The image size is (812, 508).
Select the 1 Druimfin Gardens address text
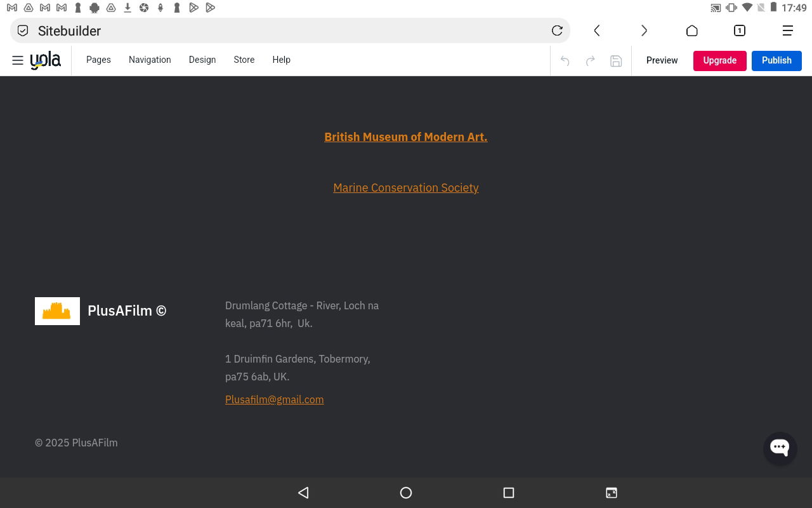coord(298,368)
